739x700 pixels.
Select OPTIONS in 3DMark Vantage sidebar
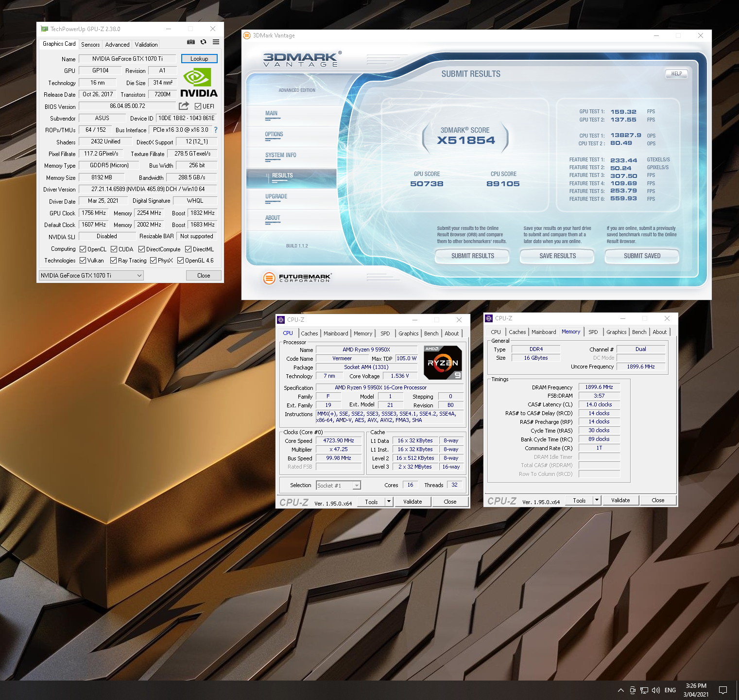[292, 137]
